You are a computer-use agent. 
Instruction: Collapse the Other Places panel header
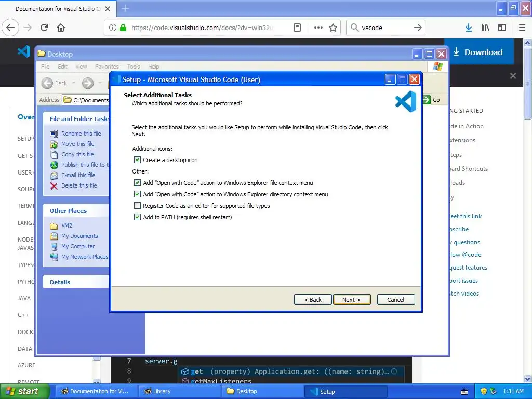[76, 211]
